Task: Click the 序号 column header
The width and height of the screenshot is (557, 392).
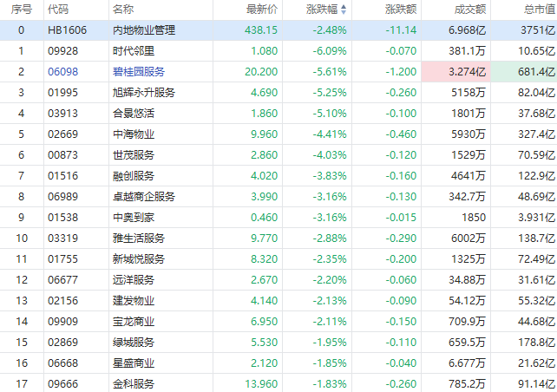Action: coord(22,10)
